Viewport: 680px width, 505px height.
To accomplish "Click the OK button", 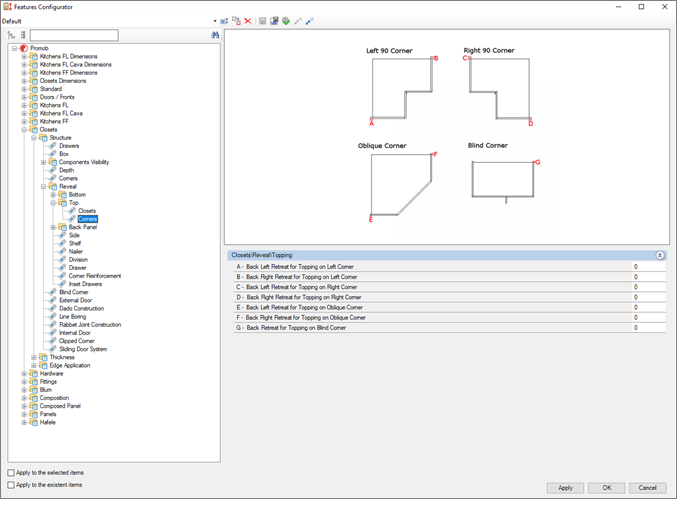I will click(608, 489).
